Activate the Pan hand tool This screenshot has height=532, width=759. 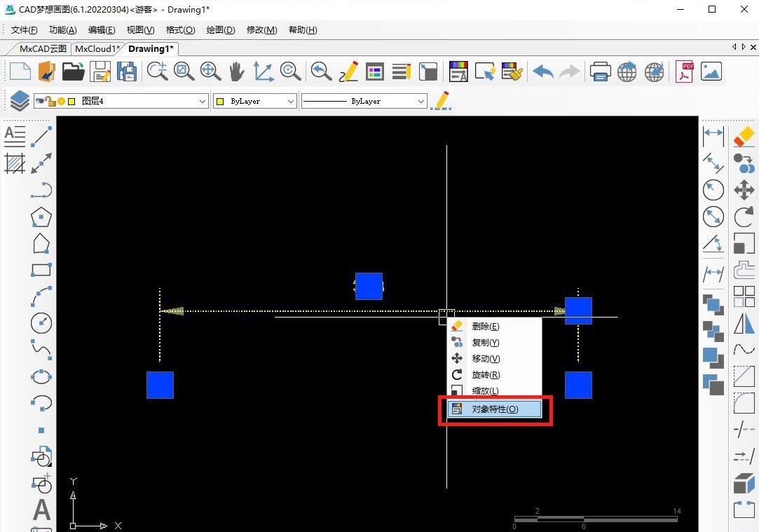[236, 71]
